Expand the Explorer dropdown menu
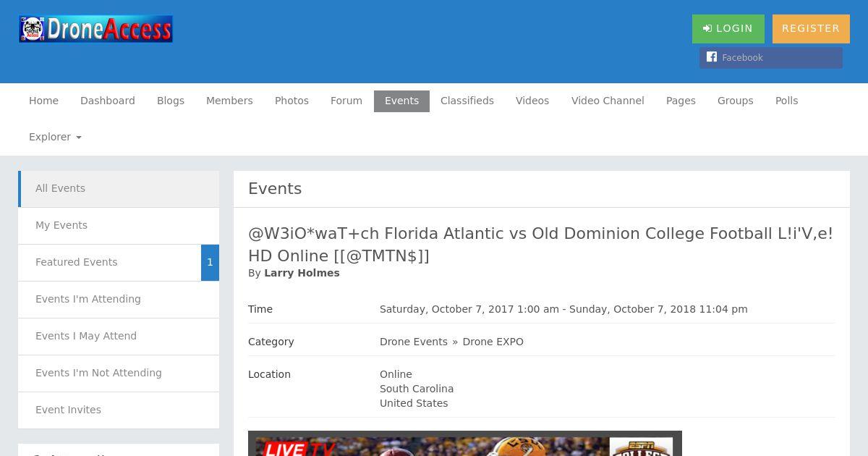The image size is (868, 456). pos(55,138)
